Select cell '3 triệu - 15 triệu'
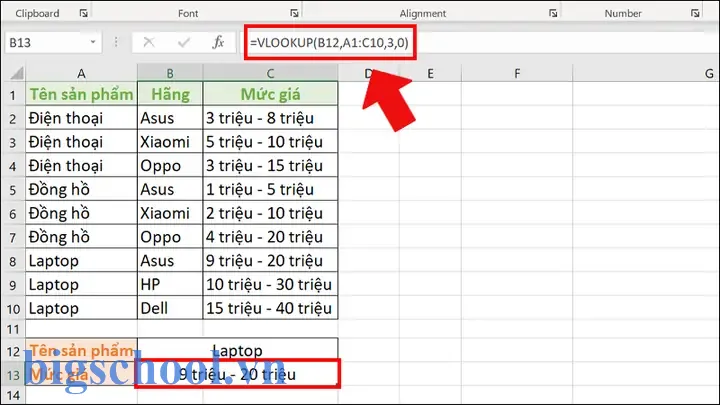This screenshot has height=405, width=720. 270,166
